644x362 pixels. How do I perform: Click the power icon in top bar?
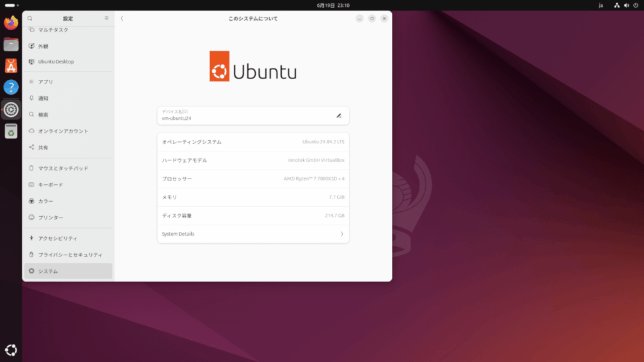pos(636,5)
